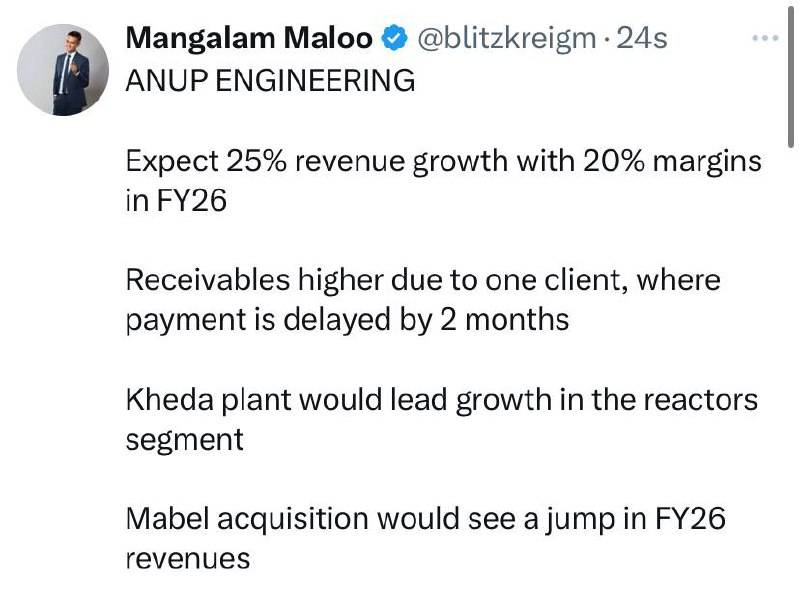The width and height of the screenshot is (800, 612).
Task: Select the ANUP ENGINEERING heading text
Action: click(x=270, y=81)
